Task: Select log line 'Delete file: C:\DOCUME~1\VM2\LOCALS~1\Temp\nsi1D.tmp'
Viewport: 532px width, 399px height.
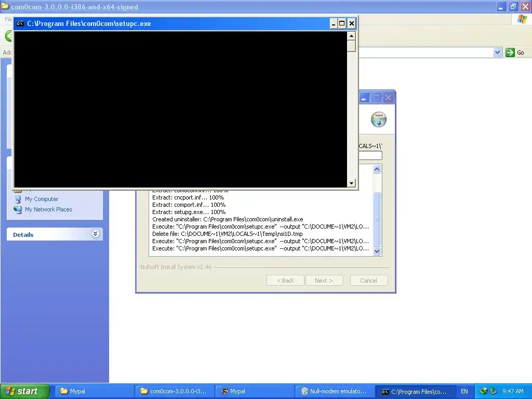Action: (x=228, y=234)
